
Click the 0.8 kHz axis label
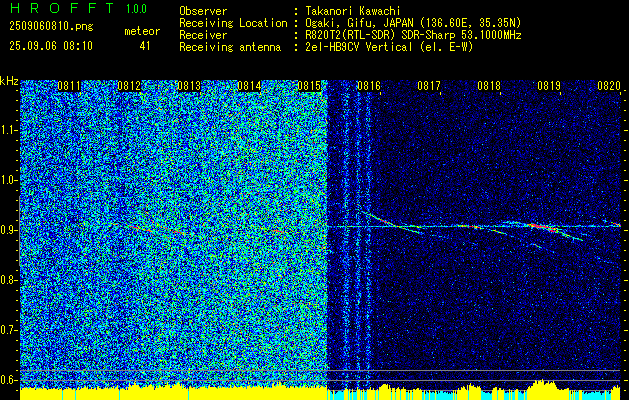9,280
